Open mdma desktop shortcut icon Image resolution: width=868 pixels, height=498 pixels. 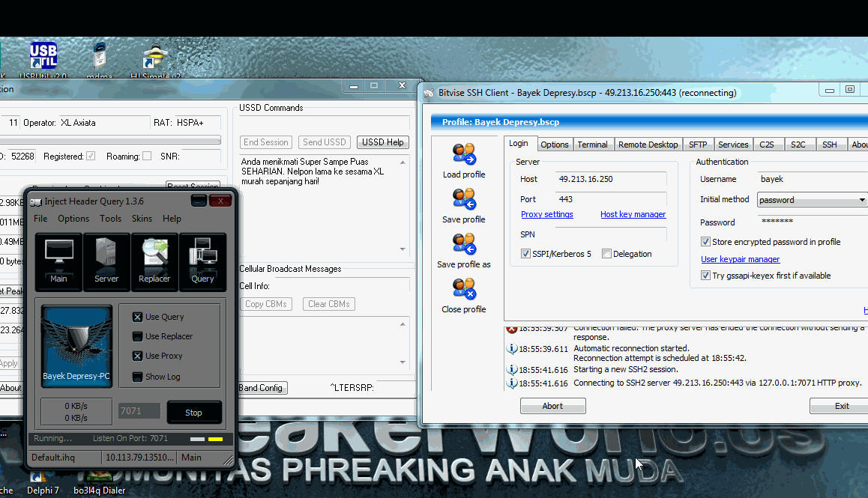[100, 55]
